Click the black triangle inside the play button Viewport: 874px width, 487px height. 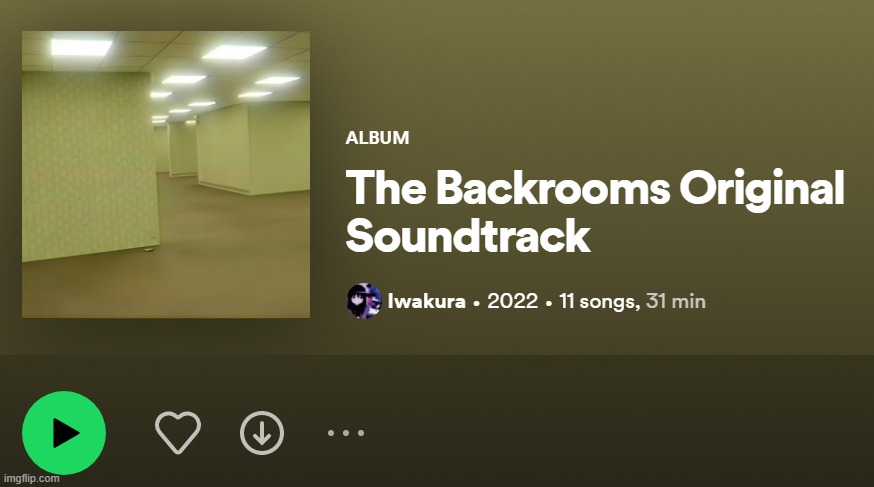pyautogui.click(x=66, y=433)
